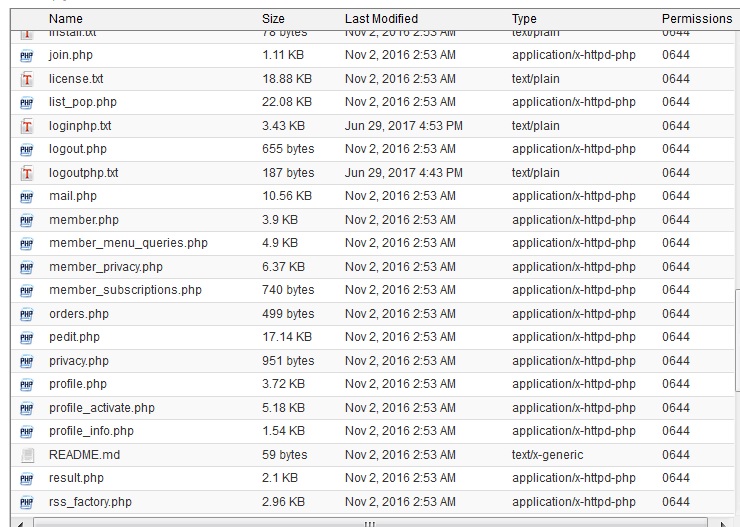This screenshot has height=527, width=740.
Task: Click the generic file icon beside README.md
Action: point(27,455)
